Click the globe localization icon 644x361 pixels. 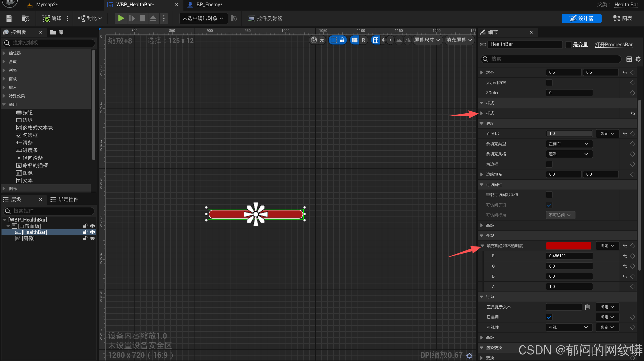314,40
